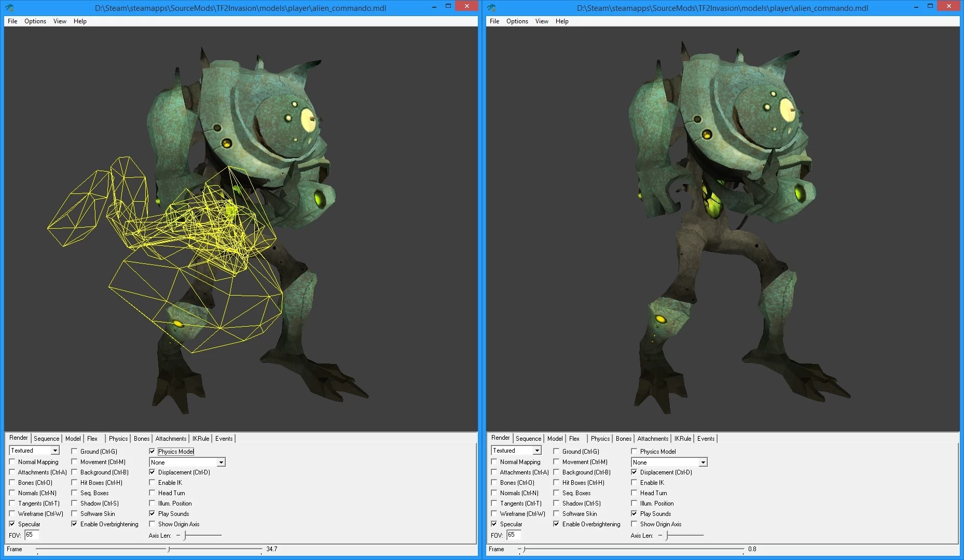Viewport: 964px width, 560px height.
Task: Enable Normal Mapping in left window
Action: tap(12, 462)
